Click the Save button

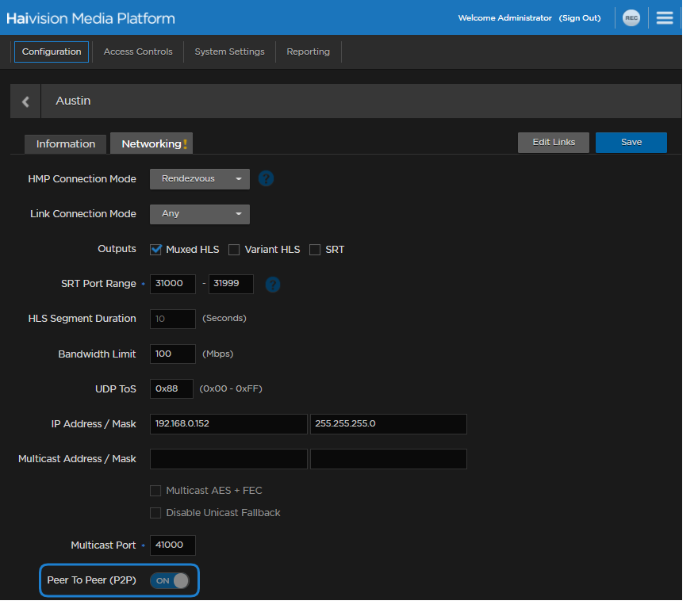coord(631,142)
